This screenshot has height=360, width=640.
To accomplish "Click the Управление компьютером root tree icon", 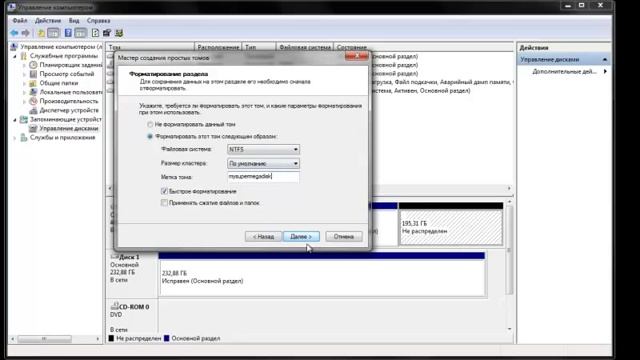I will (14, 47).
